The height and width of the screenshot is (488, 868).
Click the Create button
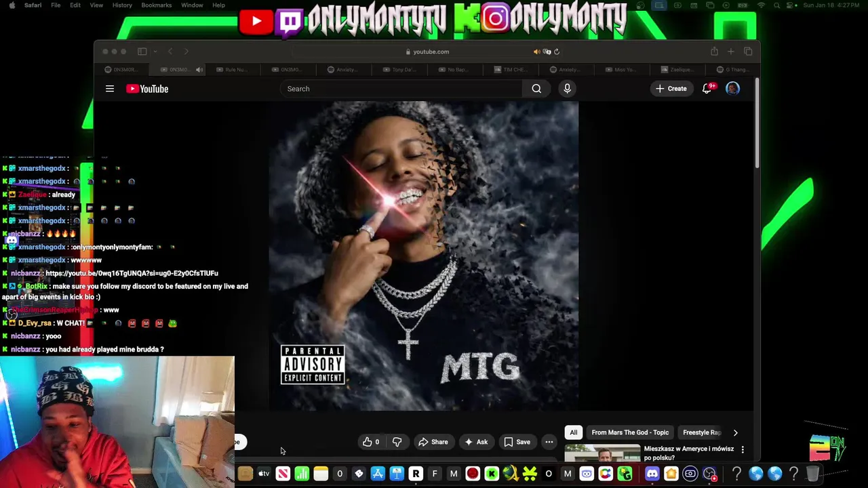(x=671, y=89)
